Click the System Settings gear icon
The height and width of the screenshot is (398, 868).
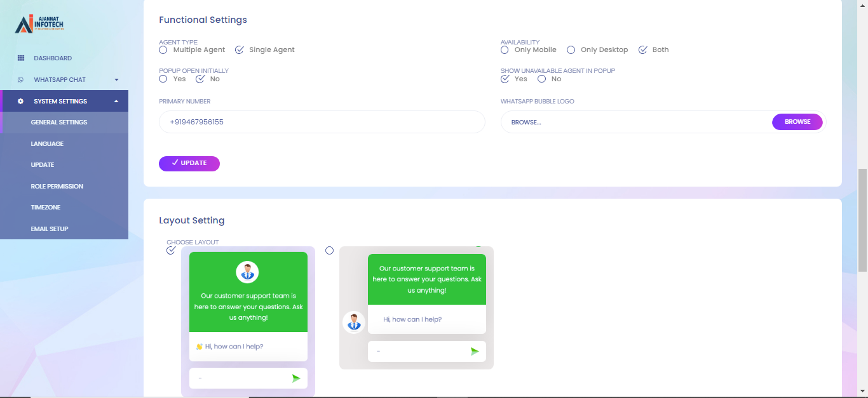click(21, 102)
